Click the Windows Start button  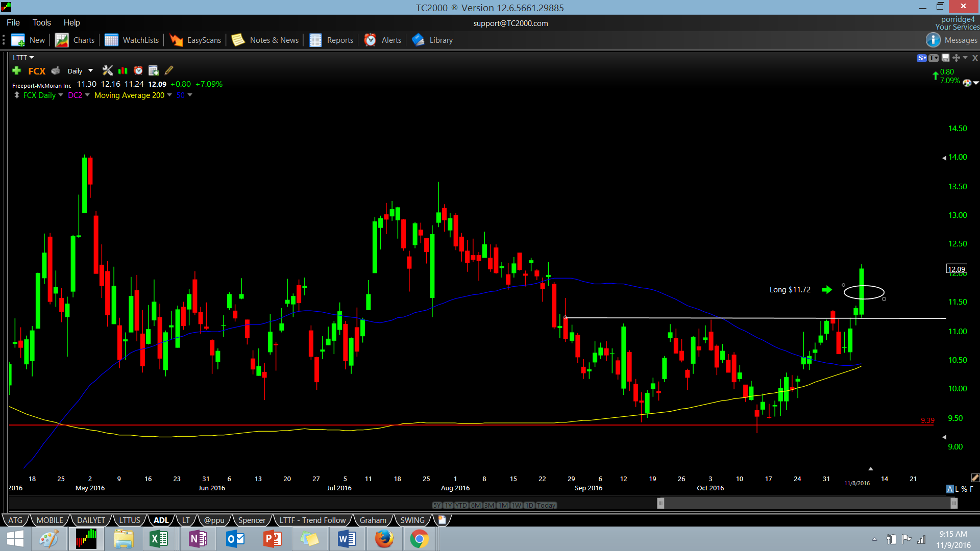[x=15, y=539]
